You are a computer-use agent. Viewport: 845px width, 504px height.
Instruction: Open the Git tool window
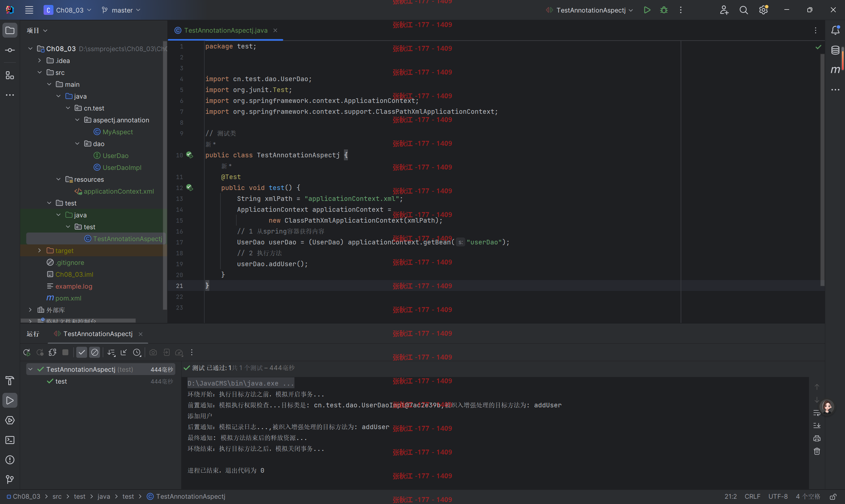point(10,479)
